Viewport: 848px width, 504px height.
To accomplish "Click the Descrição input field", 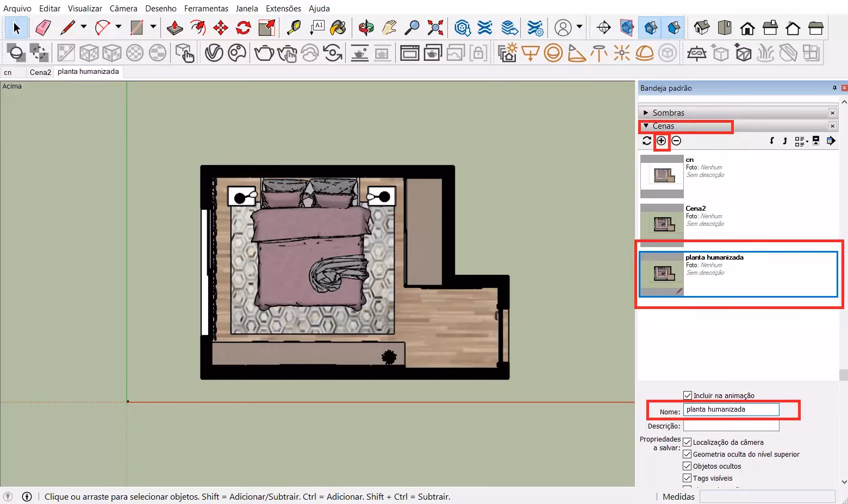I will (731, 426).
